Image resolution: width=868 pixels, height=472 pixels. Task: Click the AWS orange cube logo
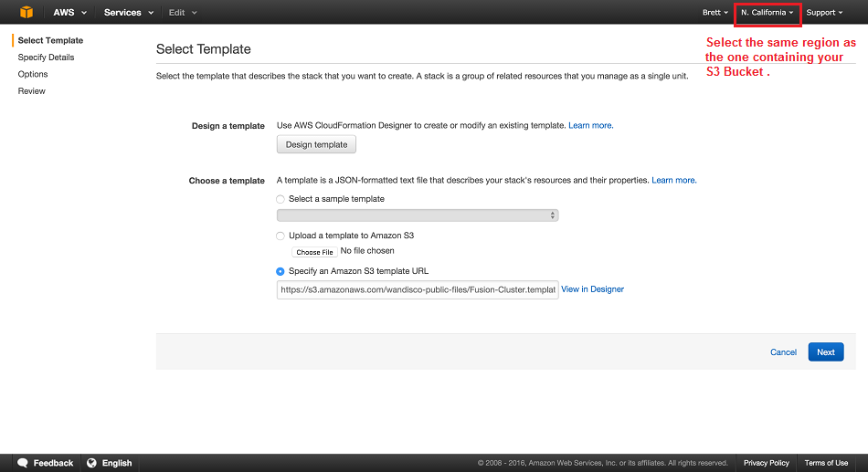point(26,12)
